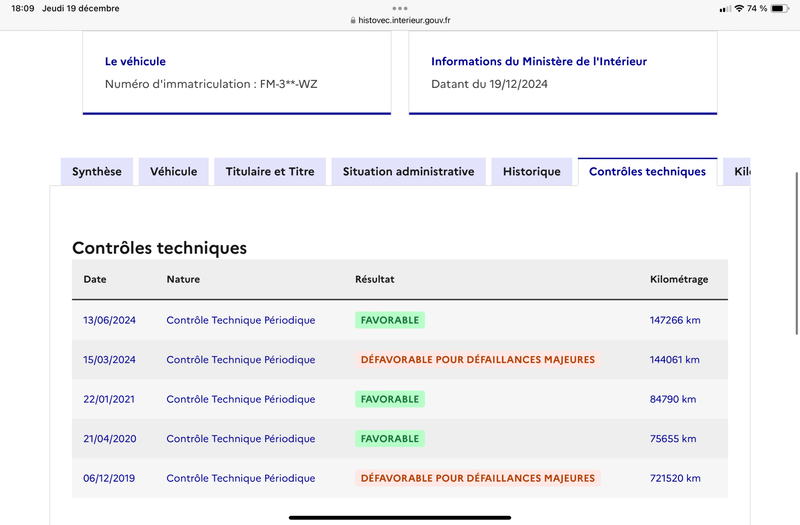The image size is (800, 525).
Task: Click the page vertical scrollbar
Action: point(796,254)
